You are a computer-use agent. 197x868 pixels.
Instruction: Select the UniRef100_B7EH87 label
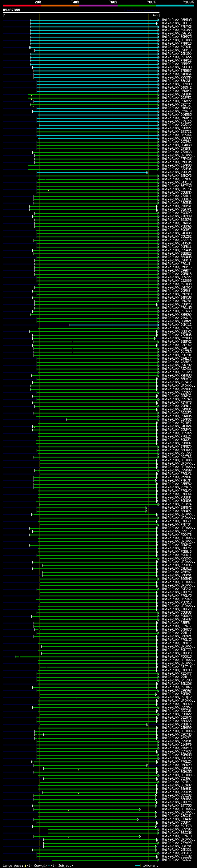pyautogui.click(x=177, y=71)
